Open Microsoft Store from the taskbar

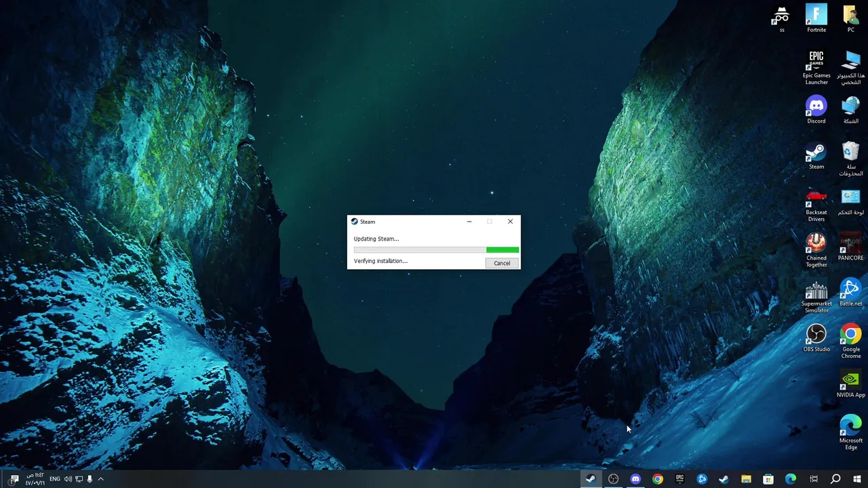[768, 479]
